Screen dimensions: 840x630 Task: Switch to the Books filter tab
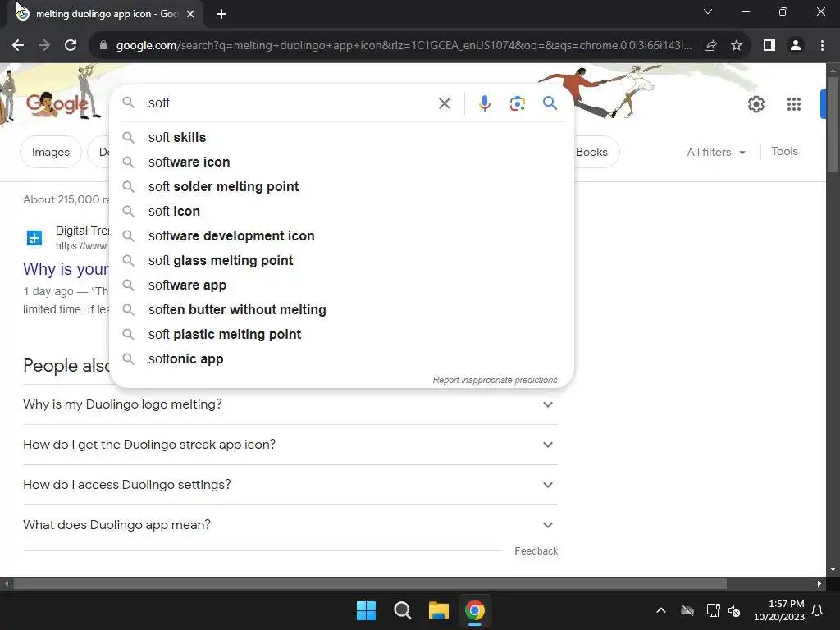(x=592, y=152)
